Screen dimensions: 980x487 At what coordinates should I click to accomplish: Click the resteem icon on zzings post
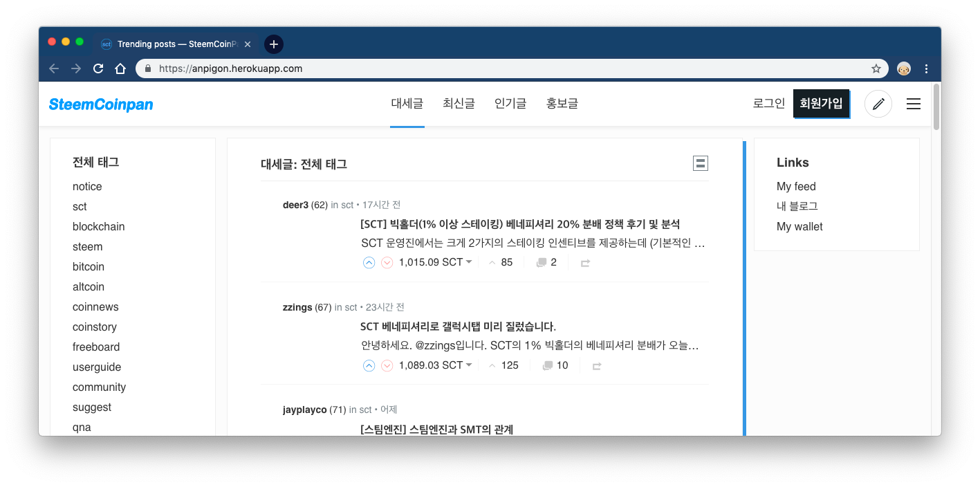597,366
